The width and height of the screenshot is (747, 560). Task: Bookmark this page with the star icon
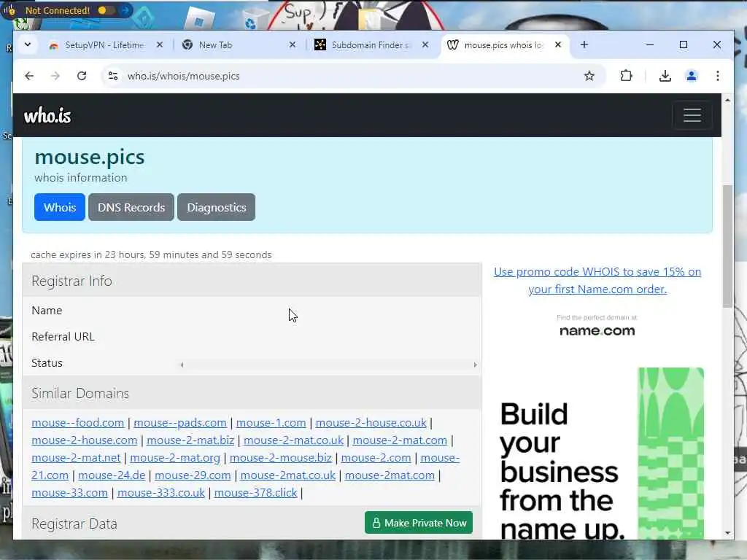click(589, 76)
